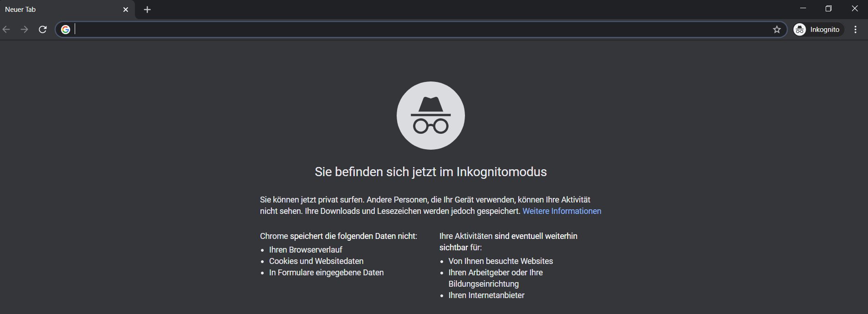868x314 pixels.
Task: Click the large incognito hat-and-glasses logo
Action: (431, 116)
